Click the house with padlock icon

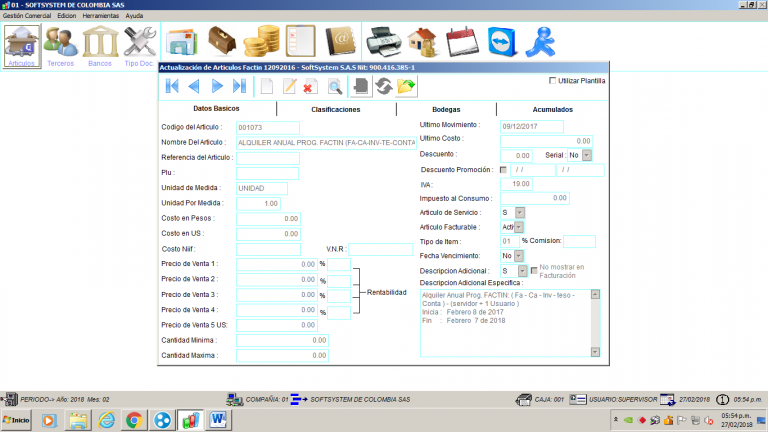[x=422, y=42]
